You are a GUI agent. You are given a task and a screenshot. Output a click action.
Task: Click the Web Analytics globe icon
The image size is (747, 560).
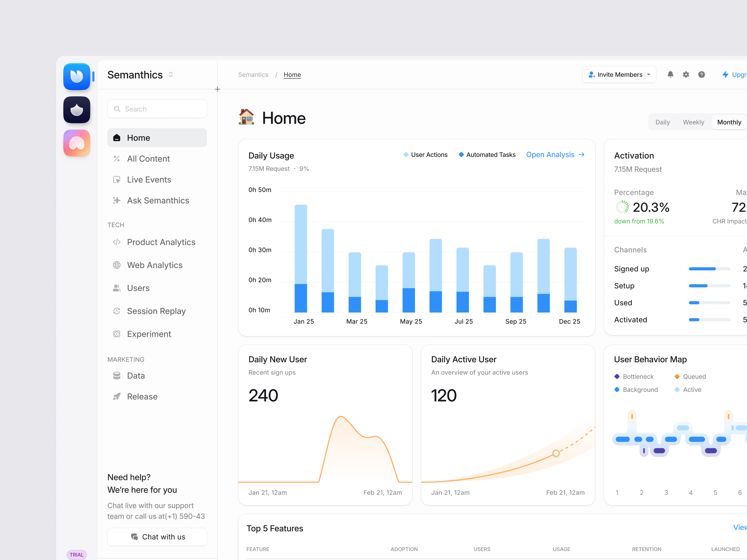[117, 265]
